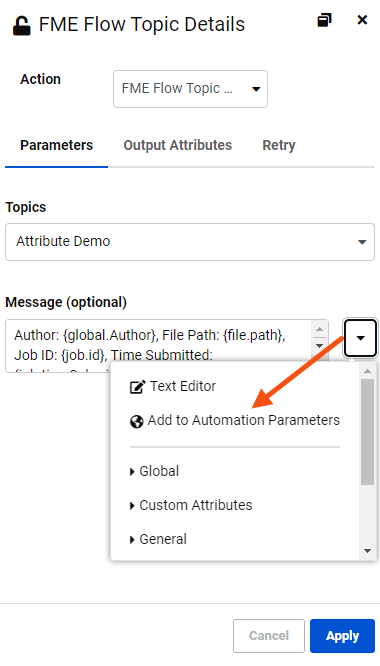Click the Text Editor pencil icon

(137, 387)
